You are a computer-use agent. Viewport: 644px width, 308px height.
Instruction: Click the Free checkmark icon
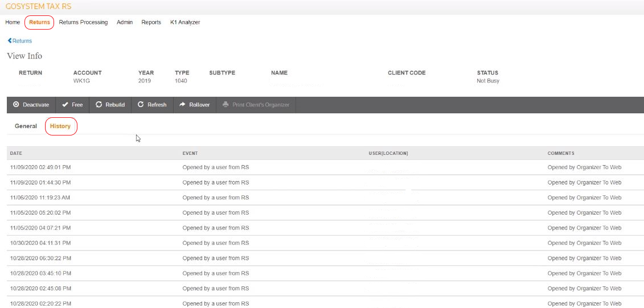click(x=65, y=105)
